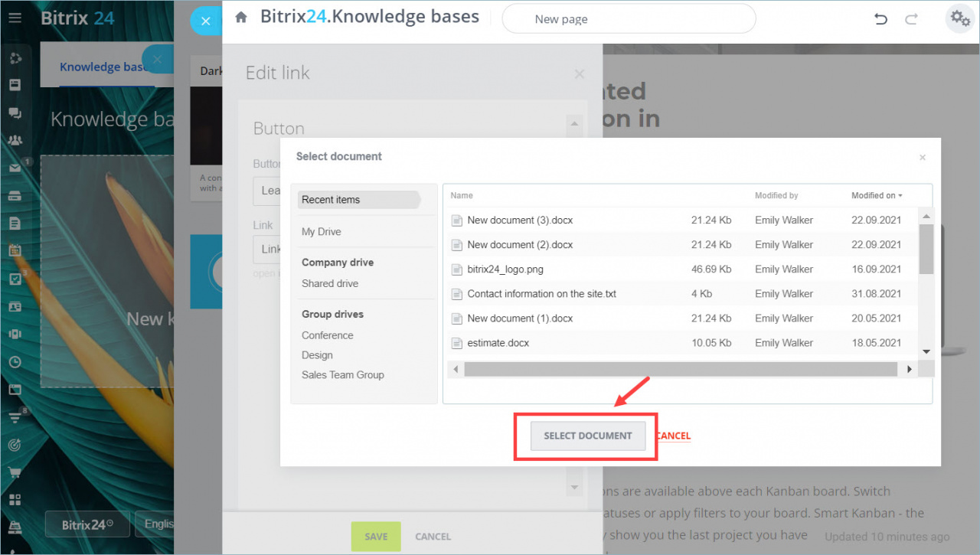
Task: Open the clock time icon in sidebar
Action: click(15, 362)
